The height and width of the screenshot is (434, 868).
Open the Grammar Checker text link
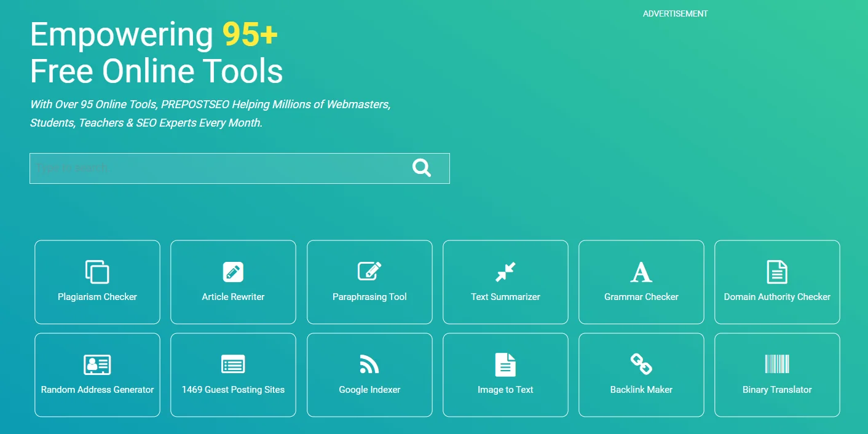tap(641, 297)
